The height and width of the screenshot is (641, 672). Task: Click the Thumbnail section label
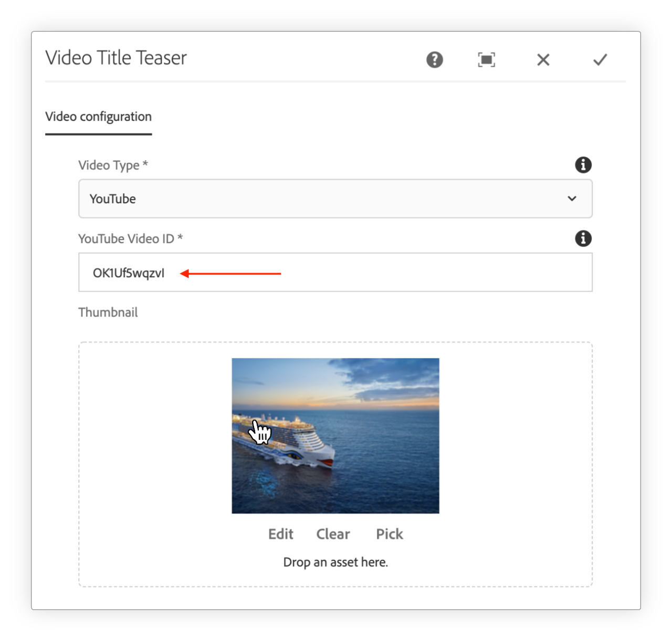coord(108,312)
